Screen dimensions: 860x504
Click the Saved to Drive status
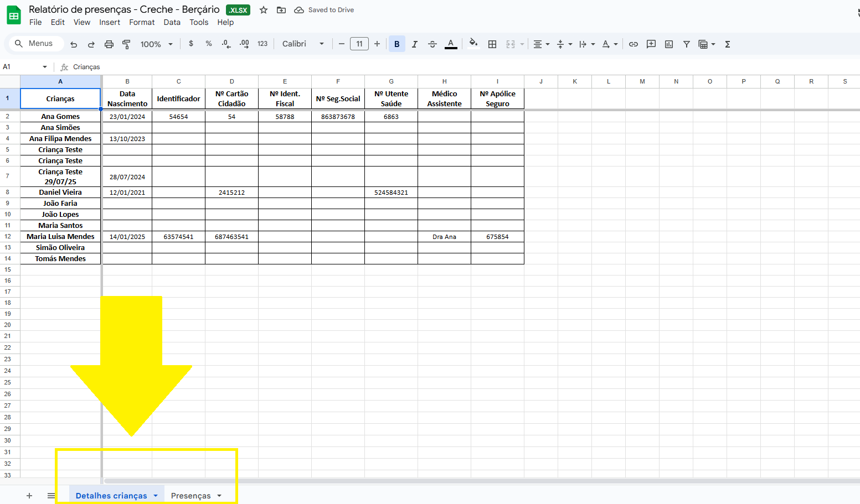(324, 10)
